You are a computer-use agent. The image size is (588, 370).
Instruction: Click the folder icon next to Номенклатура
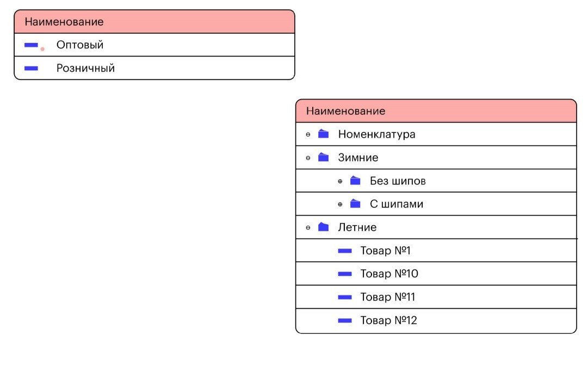coord(323,134)
